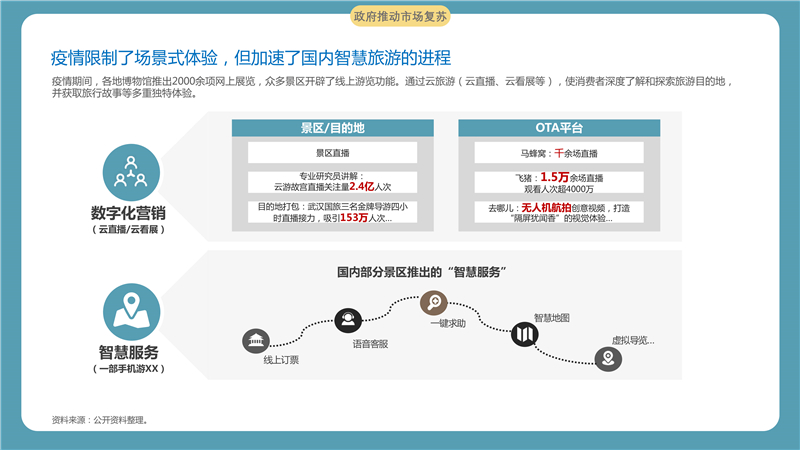Click the 智慧服务 heading label
This screenshot has height=450, width=800.
tap(129, 353)
